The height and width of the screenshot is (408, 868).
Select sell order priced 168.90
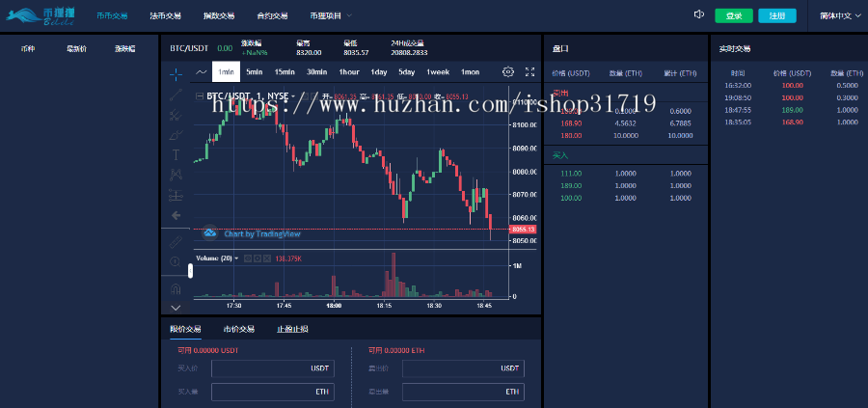tap(626, 123)
